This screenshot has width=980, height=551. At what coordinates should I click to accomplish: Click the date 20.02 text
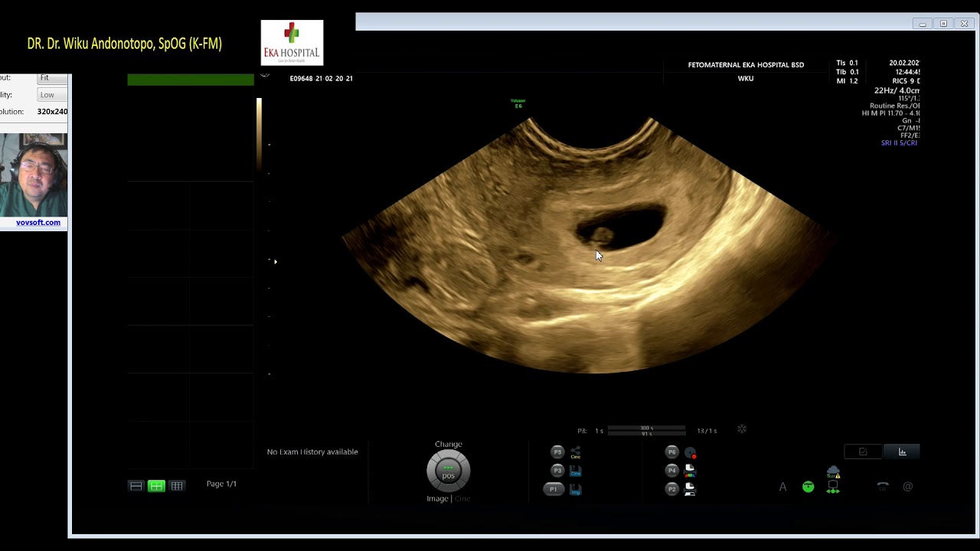pyautogui.click(x=904, y=63)
